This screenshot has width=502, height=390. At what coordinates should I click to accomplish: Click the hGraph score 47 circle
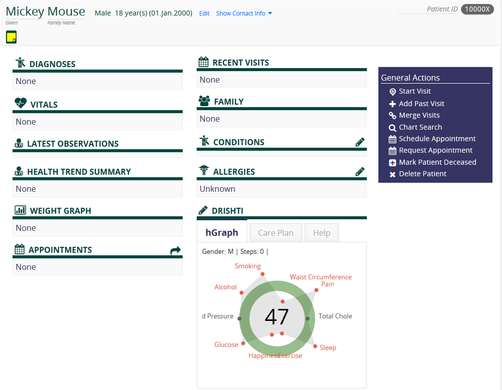click(x=277, y=317)
